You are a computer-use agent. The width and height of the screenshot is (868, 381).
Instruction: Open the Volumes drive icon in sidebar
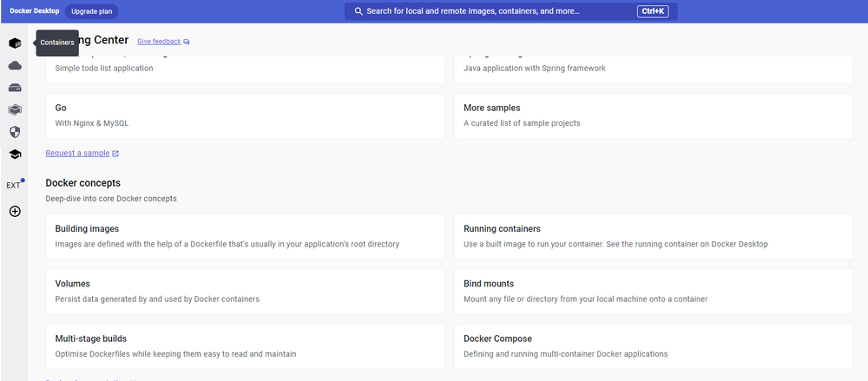[15, 88]
